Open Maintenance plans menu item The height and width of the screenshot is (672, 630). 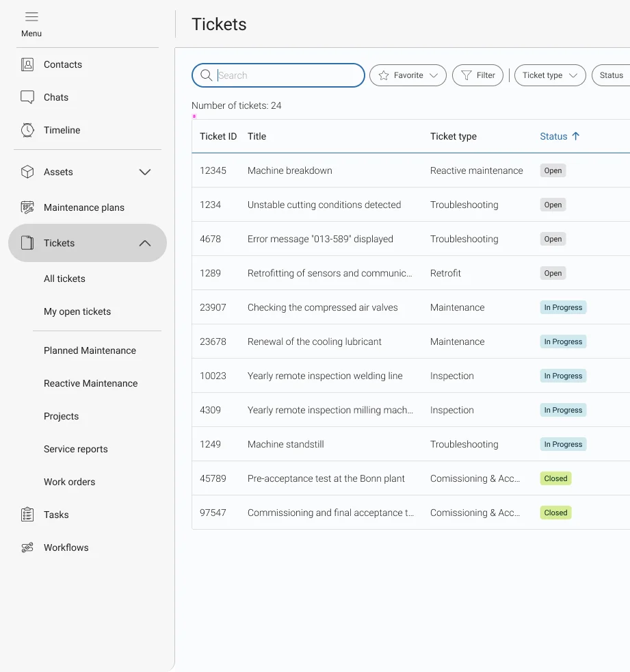[x=84, y=207]
